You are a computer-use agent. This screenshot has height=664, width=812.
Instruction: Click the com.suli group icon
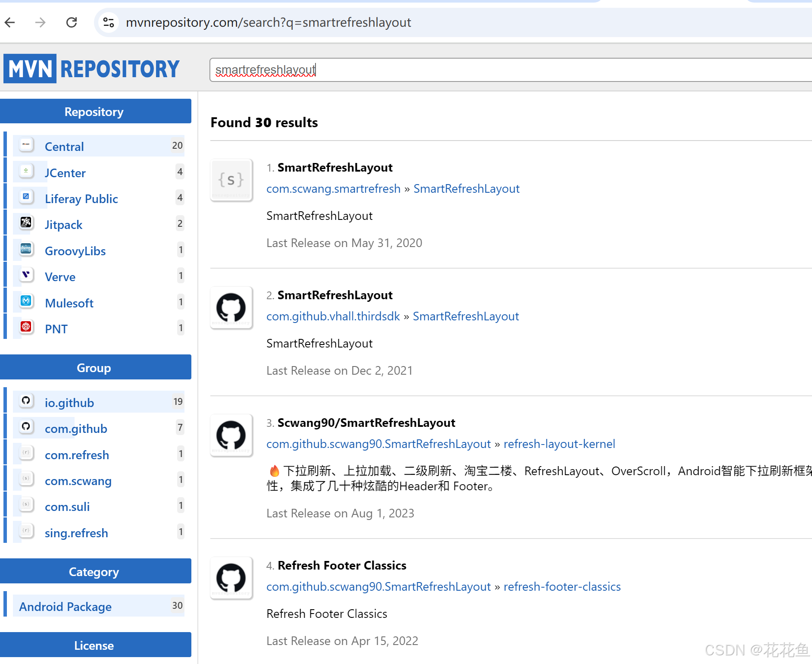[26, 504]
